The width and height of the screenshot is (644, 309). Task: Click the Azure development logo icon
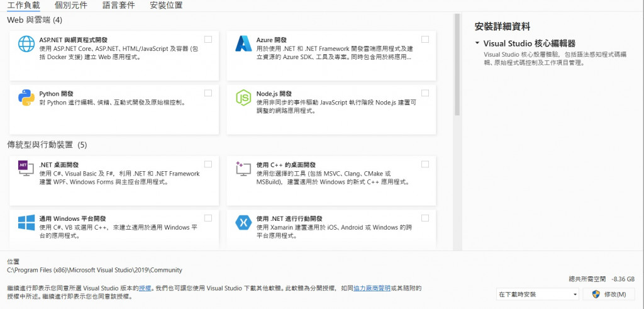[x=243, y=43]
